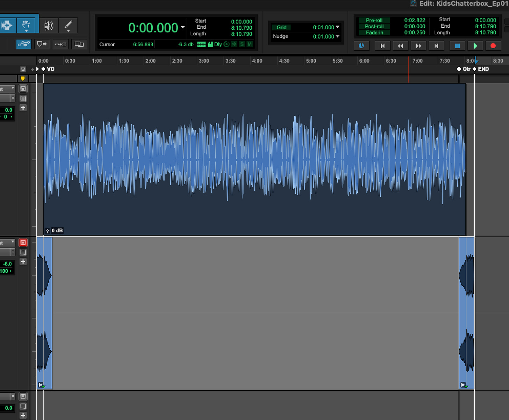This screenshot has width=509, height=420.
Task: Click Cursor position value 6:56.898
Action: pos(143,44)
